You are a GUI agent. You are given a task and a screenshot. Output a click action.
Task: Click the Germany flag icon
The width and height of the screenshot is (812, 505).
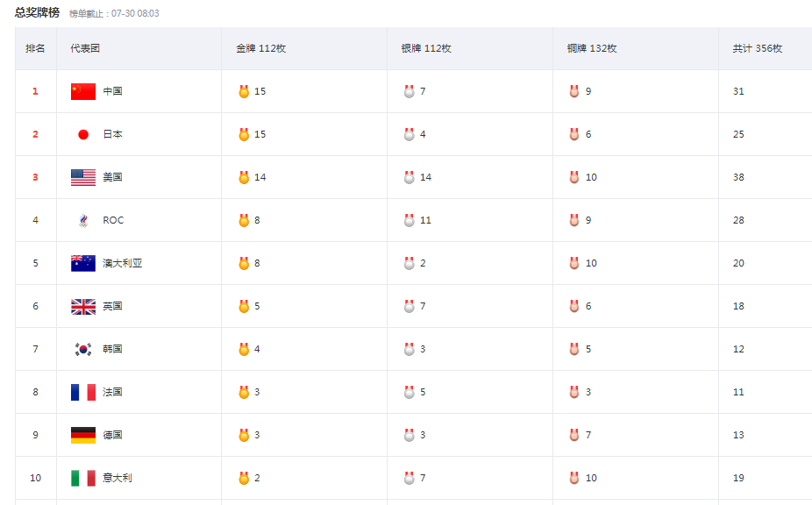click(x=83, y=436)
